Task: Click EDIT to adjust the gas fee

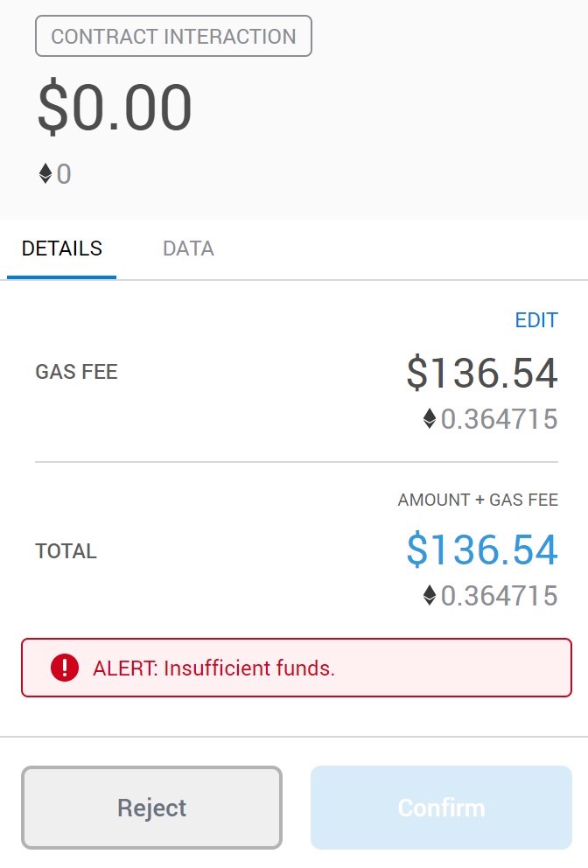Action: (x=536, y=320)
